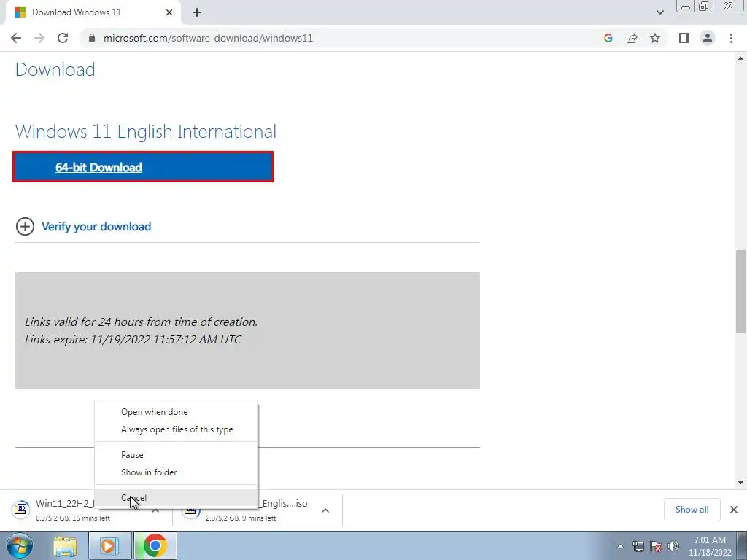747x560 pixels.
Task: Click the Chrome taskbar icon
Action: [155, 546]
